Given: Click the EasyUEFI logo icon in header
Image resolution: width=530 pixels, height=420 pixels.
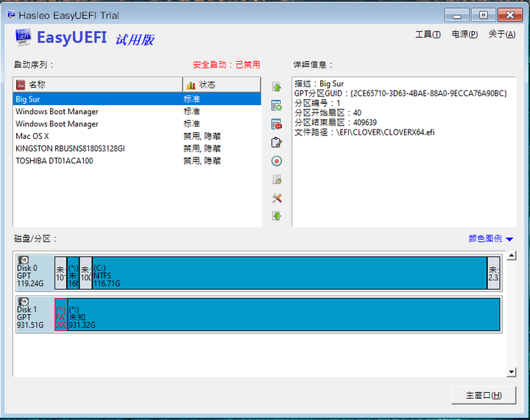Looking at the screenshot, I should (x=23, y=38).
